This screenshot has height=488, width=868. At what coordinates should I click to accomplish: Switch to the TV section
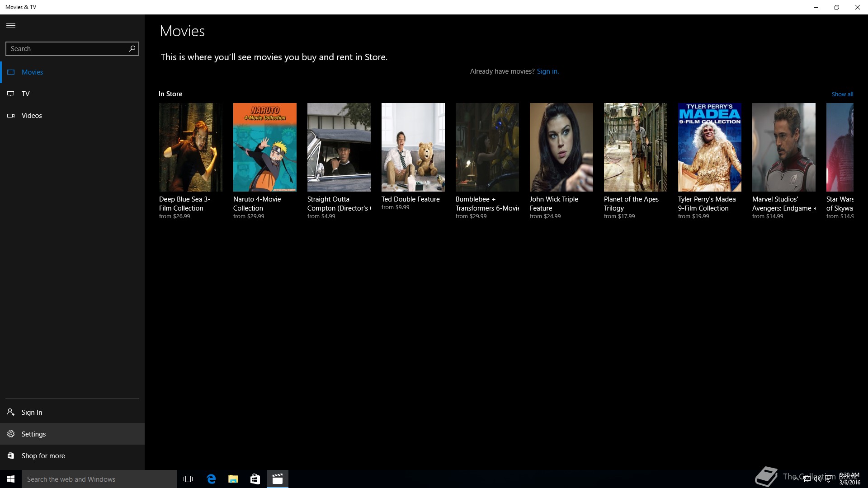click(x=72, y=94)
